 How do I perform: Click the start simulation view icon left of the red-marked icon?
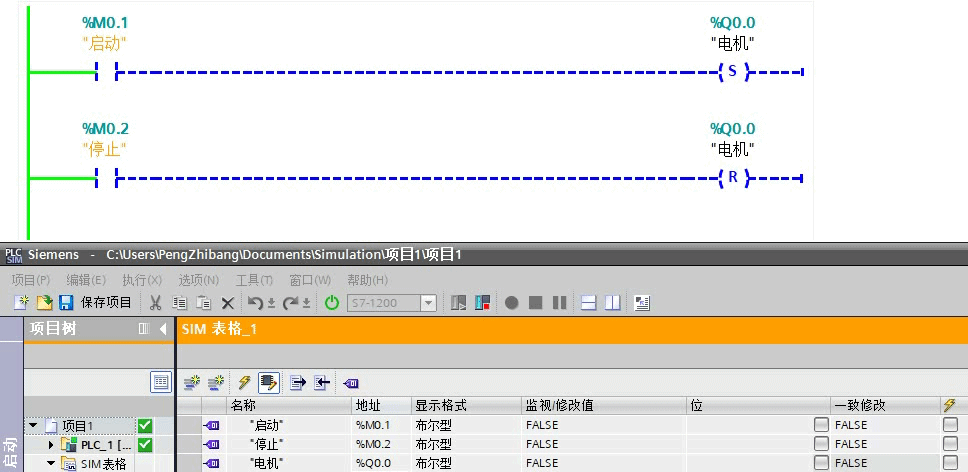(458, 303)
